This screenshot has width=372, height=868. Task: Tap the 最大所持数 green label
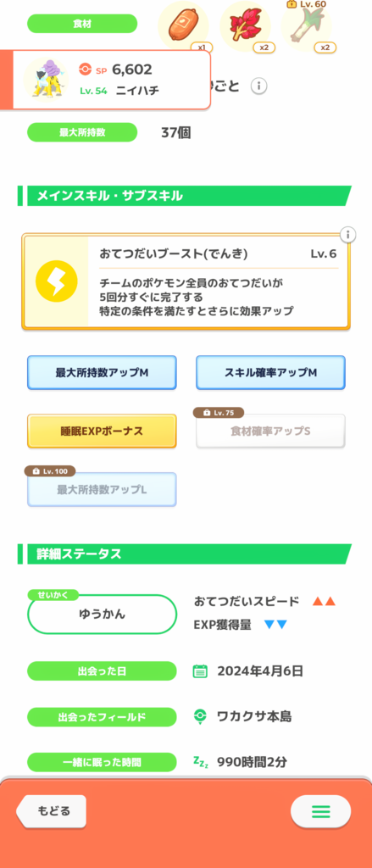(x=82, y=132)
